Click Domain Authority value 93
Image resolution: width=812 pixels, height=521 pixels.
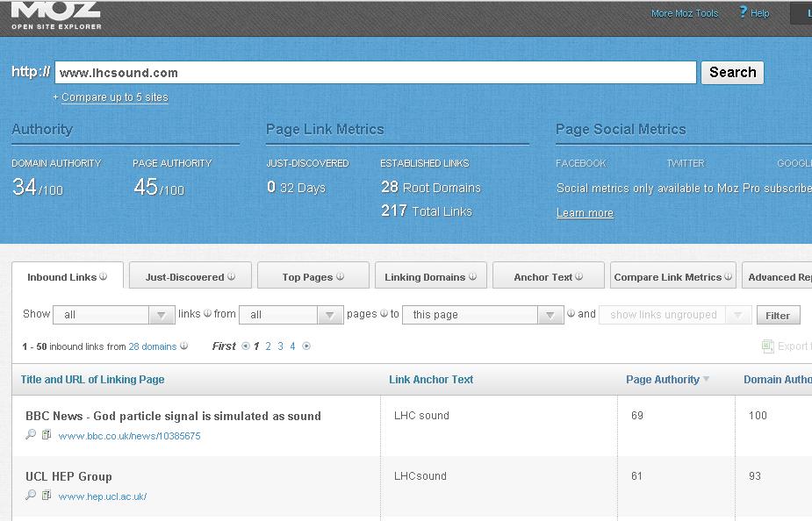tap(755, 476)
